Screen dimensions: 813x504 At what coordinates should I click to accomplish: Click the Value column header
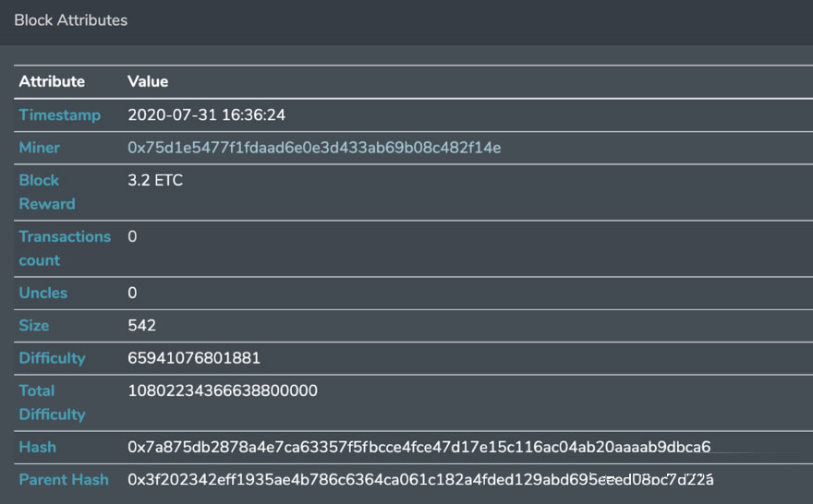(x=148, y=81)
